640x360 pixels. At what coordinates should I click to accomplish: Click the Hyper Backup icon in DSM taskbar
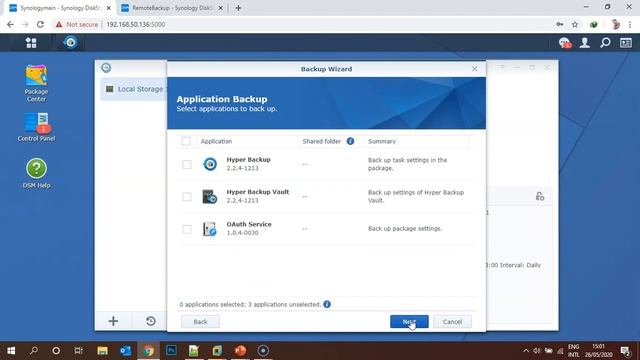(x=70, y=42)
